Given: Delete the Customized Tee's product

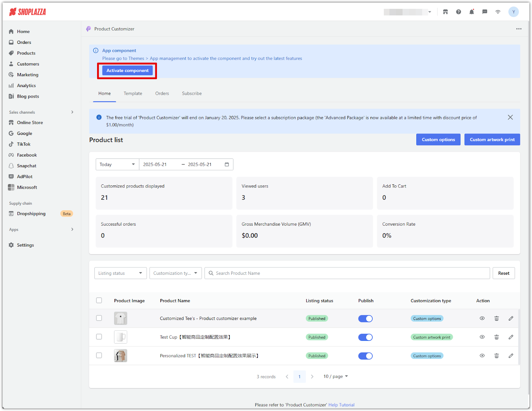Looking at the screenshot, I should [x=496, y=318].
